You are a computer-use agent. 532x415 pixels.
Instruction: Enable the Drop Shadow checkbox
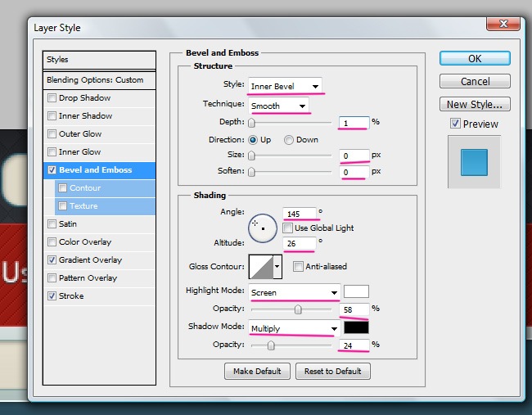coord(52,98)
